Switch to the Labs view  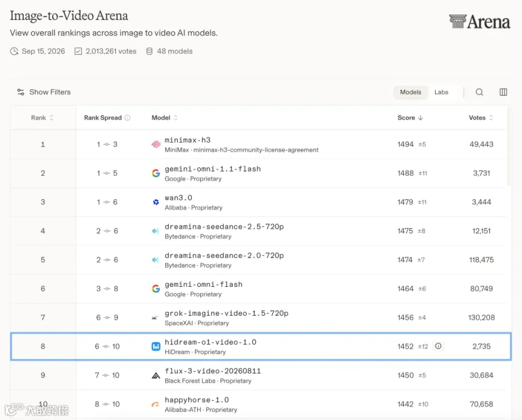(x=441, y=92)
